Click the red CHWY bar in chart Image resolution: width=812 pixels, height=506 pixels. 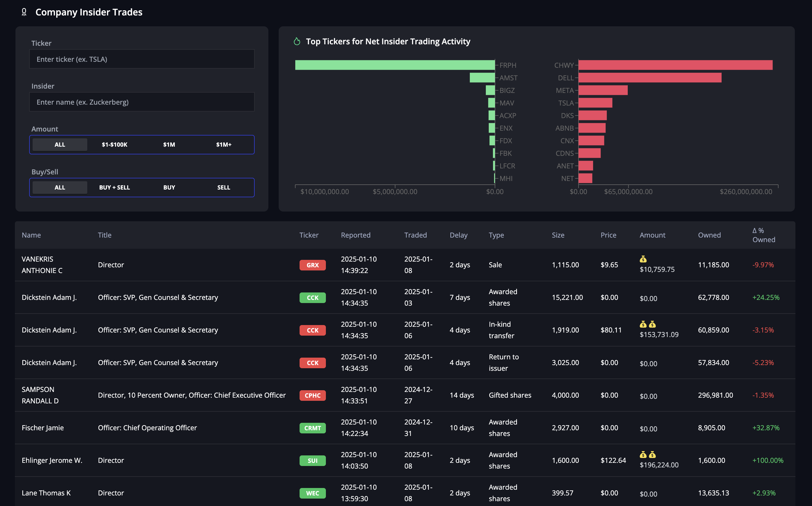click(x=675, y=65)
